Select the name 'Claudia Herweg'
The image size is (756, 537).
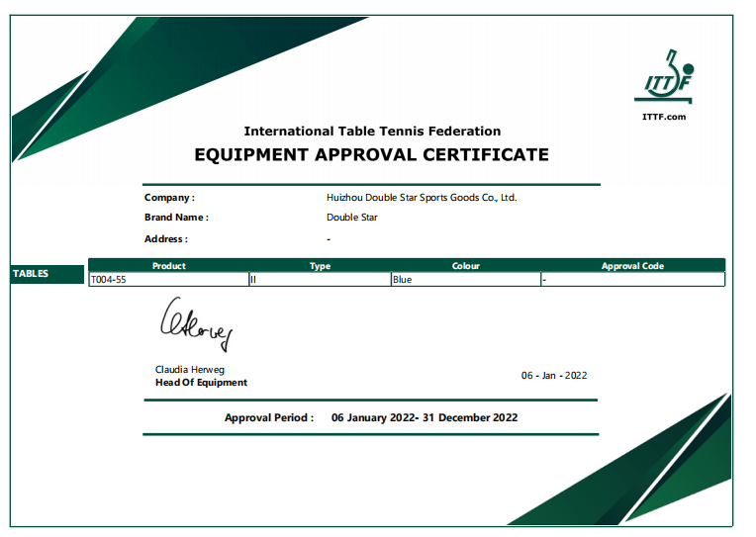pyautogui.click(x=189, y=370)
